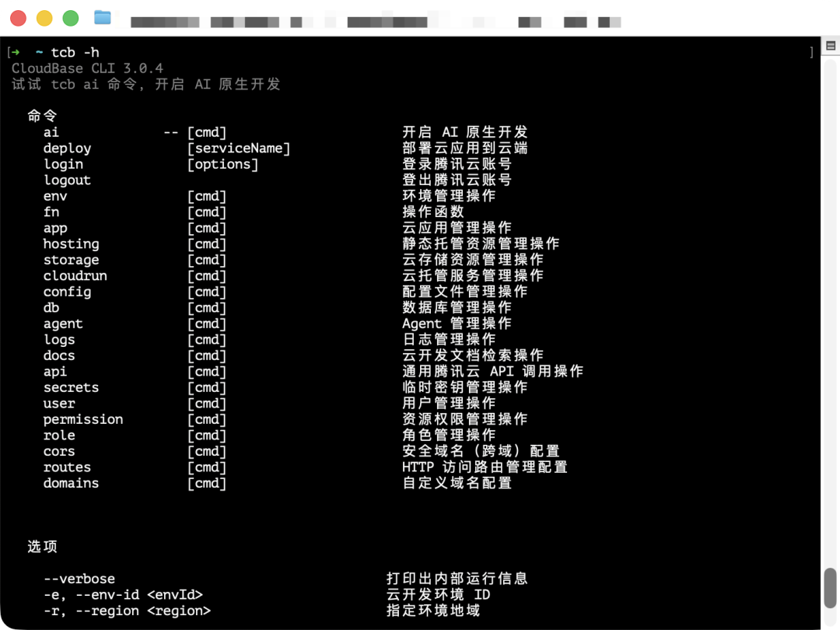Click the description '自定义域名配置'

click(457, 483)
